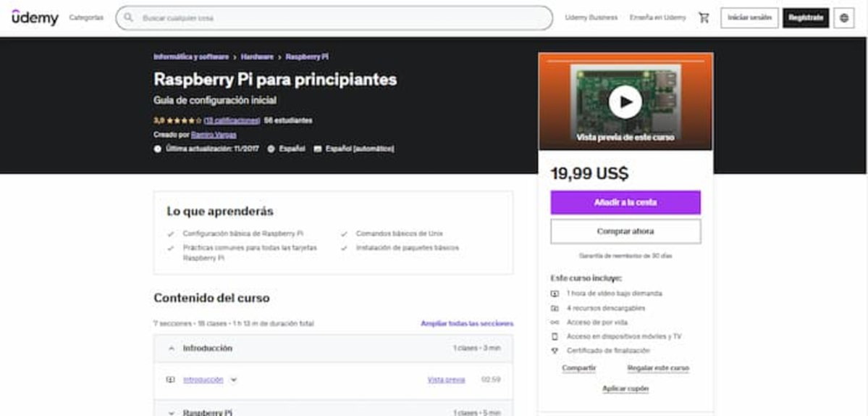The image size is (868, 416).
Task: Click Aplicar cupón link
Action: pos(625,389)
